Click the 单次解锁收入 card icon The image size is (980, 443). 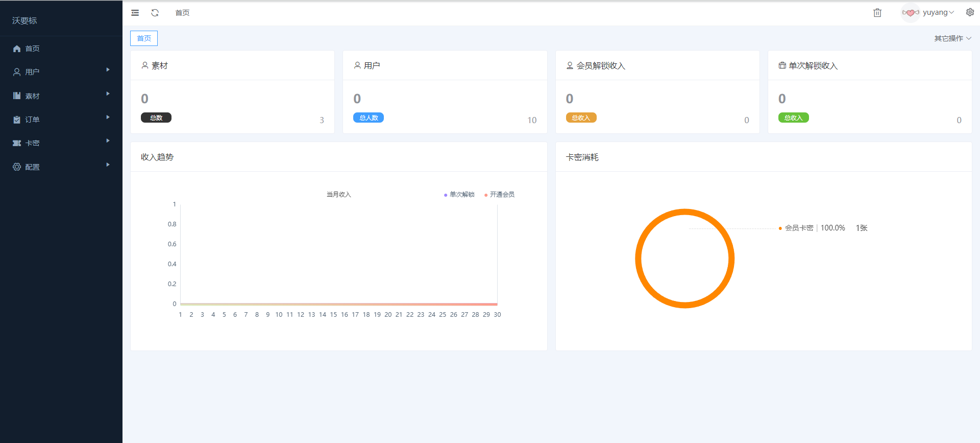tap(782, 65)
